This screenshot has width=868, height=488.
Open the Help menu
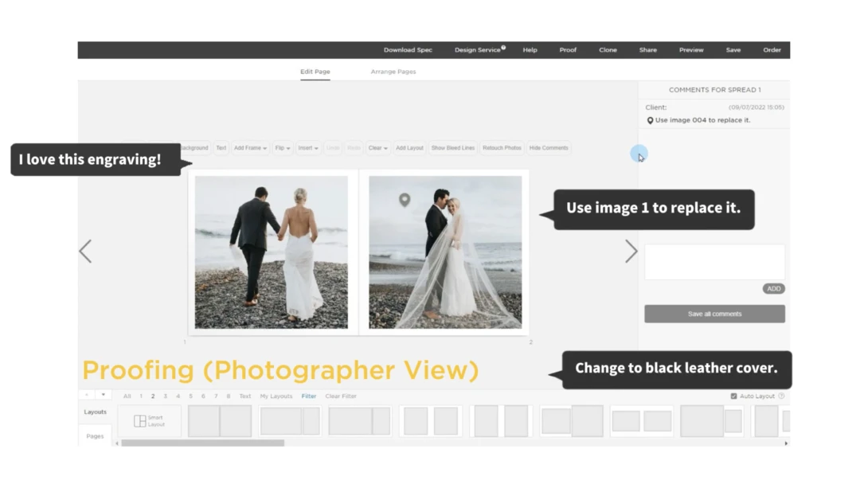pyautogui.click(x=530, y=50)
